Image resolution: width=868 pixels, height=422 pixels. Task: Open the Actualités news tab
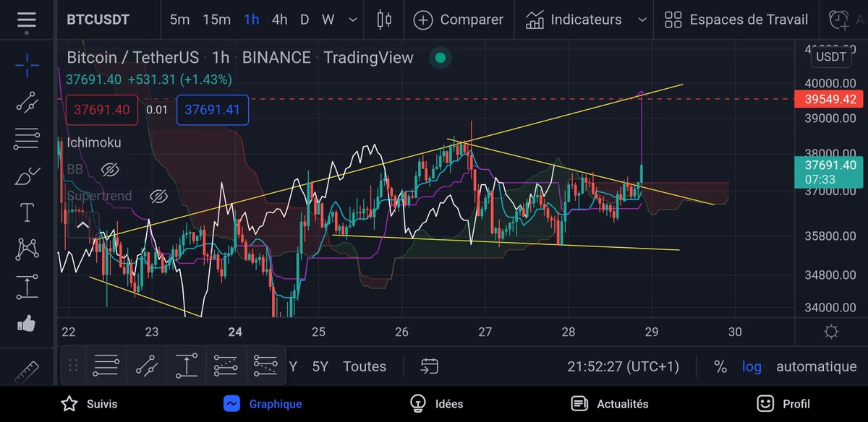(x=609, y=404)
